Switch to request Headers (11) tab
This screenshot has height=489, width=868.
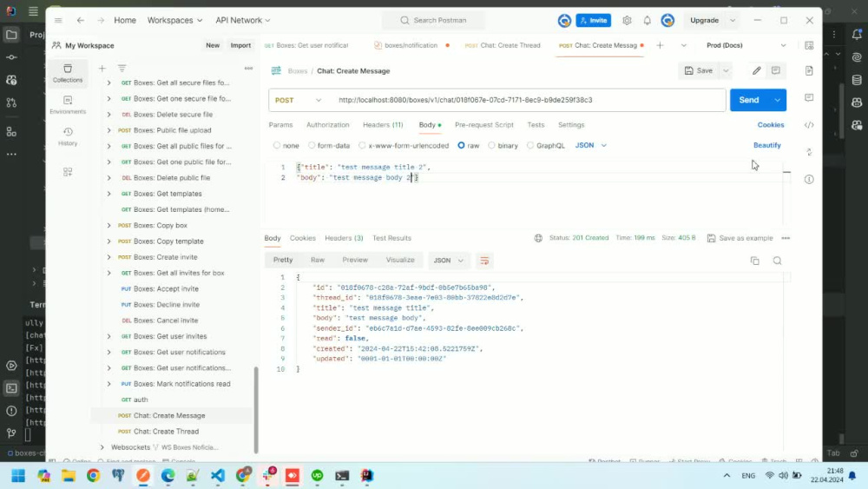(x=383, y=125)
